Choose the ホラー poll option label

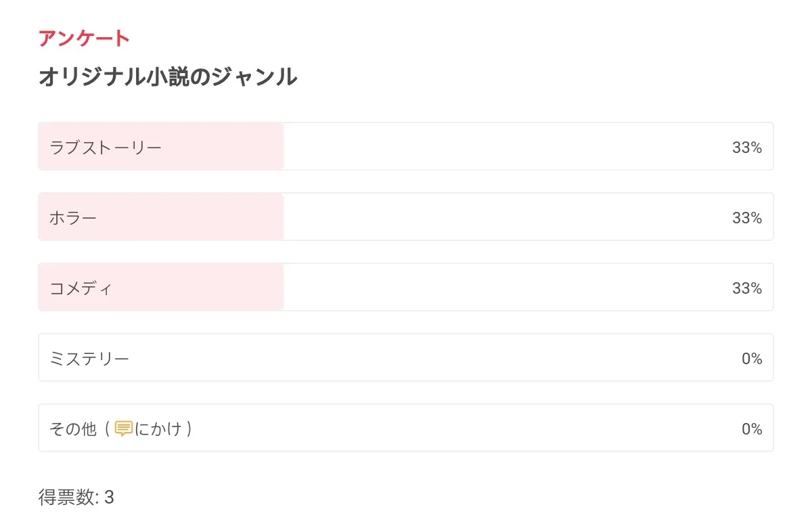click(73, 217)
